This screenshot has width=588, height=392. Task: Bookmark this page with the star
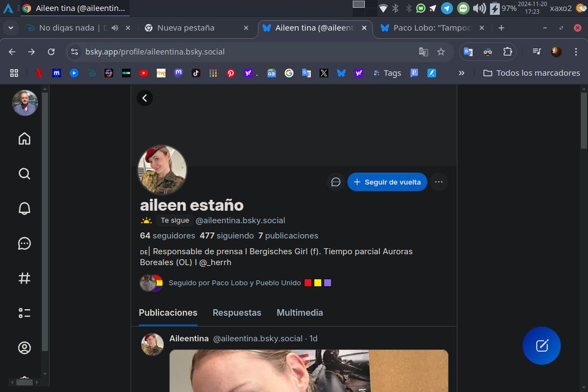(x=441, y=52)
